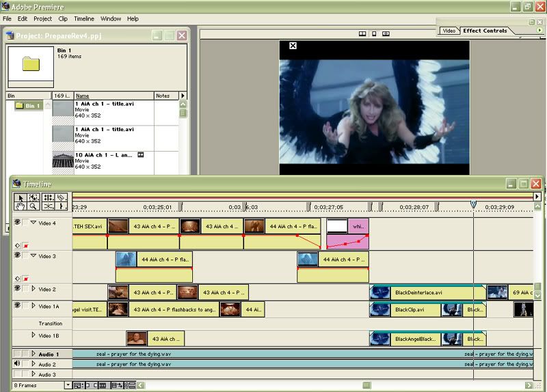Toggle lock box on Video 2 track
This screenshot has height=392, width=547.
[x=25, y=288]
